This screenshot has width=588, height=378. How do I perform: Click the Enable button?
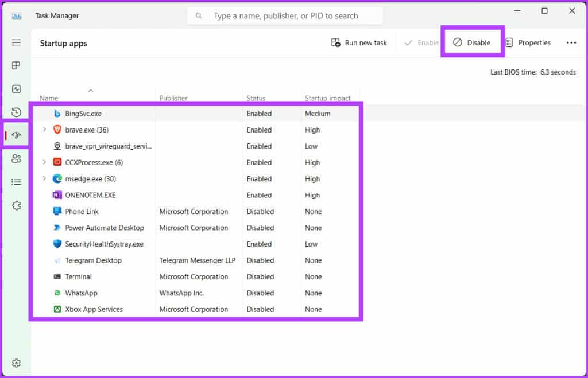(x=421, y=42)
